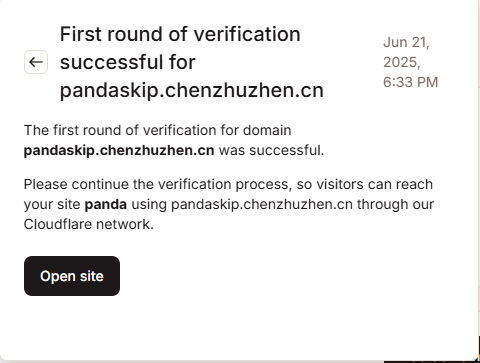Click the word 'using' in the paragraph
This screenshot has width=480, height=363.
(x=149, y=205)
